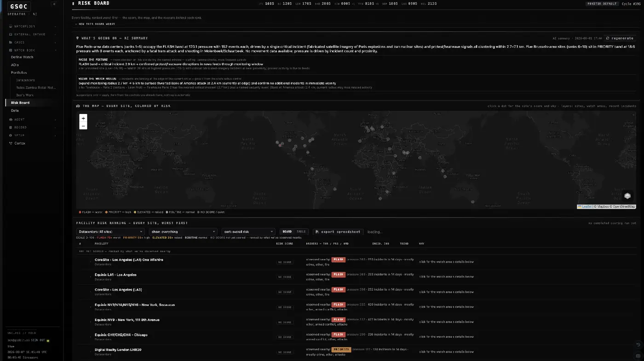
Task: Zoom out of the map with the minus button
Action: [83, 126]
